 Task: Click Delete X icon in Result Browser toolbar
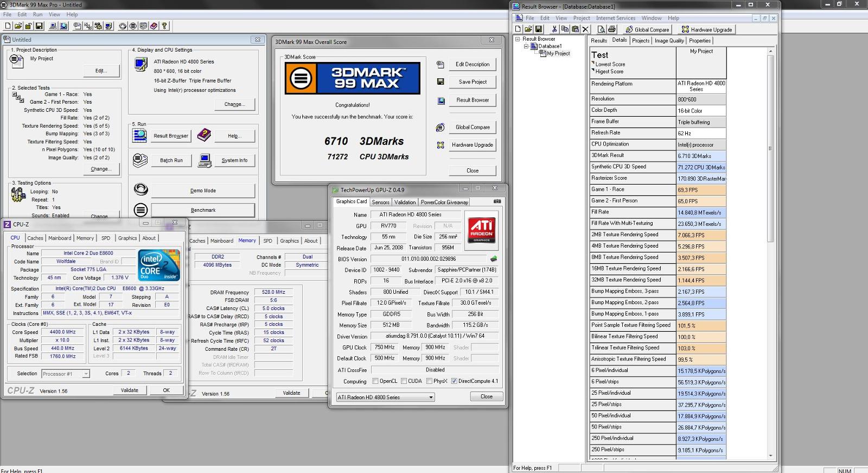[585, 29]
